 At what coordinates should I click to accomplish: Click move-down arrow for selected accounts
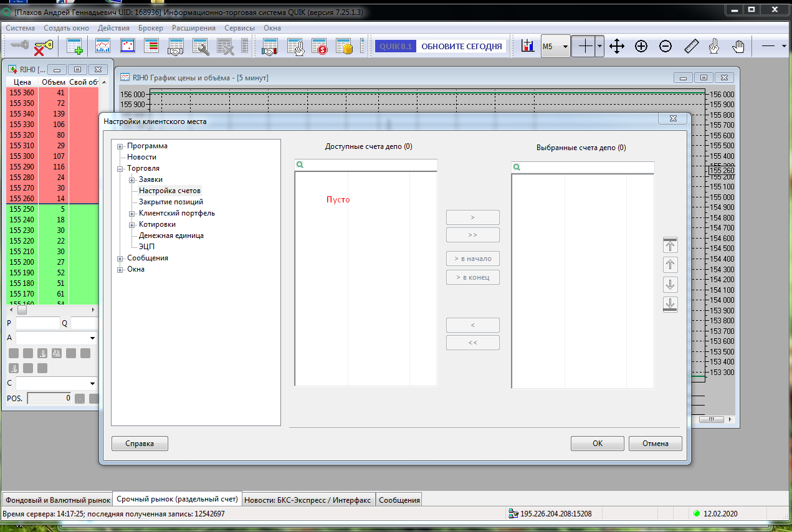[x=670, y=285]
